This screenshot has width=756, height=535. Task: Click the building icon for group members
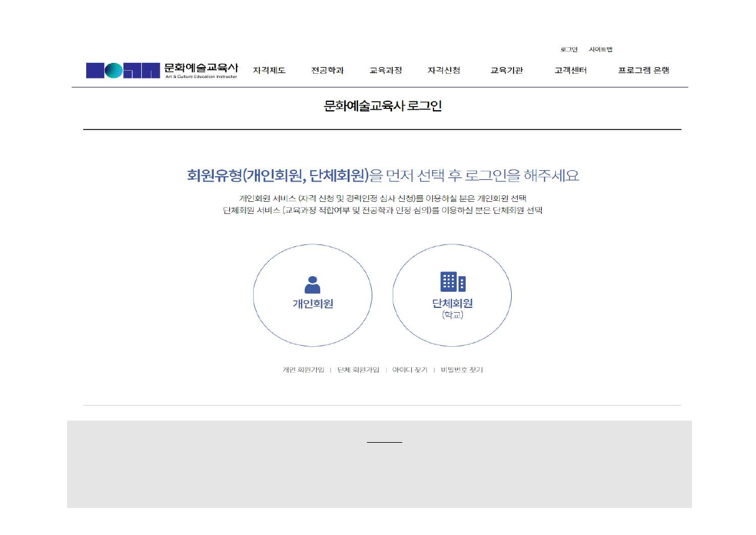point(453,282)
